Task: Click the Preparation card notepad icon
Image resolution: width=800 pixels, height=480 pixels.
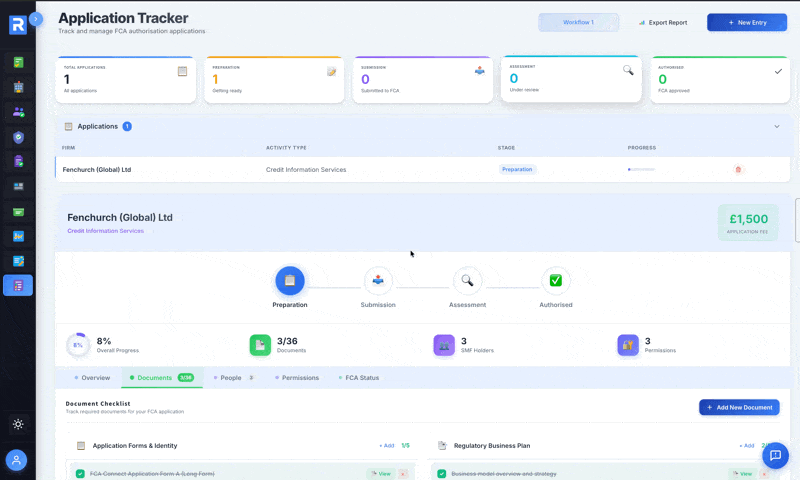Action: click(332, 71)
